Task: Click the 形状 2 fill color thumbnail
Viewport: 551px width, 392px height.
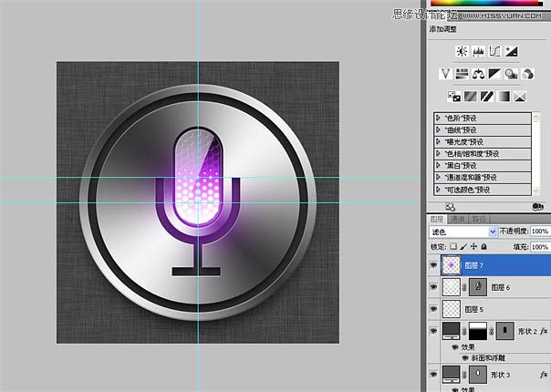Action: [452, 331]
